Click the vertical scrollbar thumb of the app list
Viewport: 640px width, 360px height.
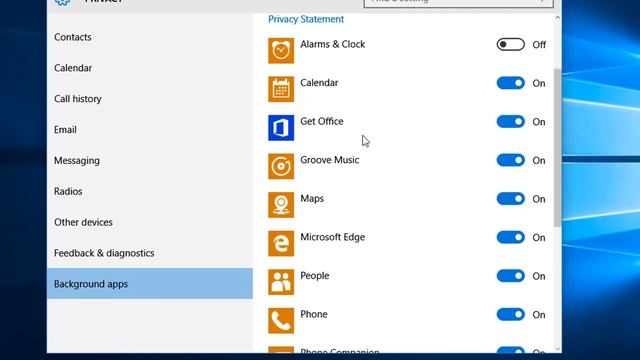click(557, 147)
